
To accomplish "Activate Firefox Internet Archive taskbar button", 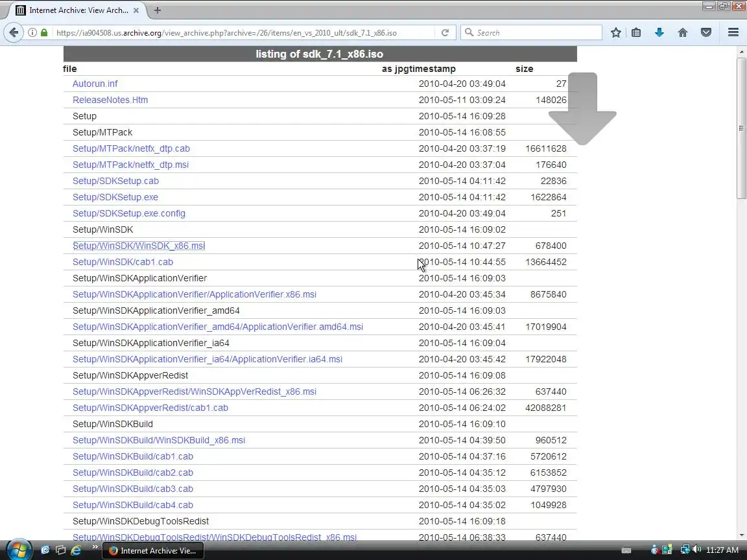I will [x=153, y=550].
